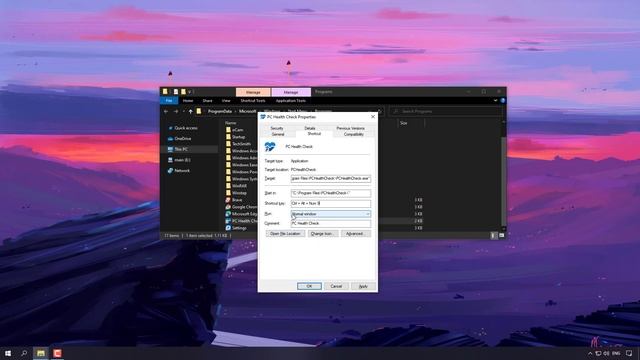Open taskbar Search magnifier
640x360 pixels.
click(24, 353)
